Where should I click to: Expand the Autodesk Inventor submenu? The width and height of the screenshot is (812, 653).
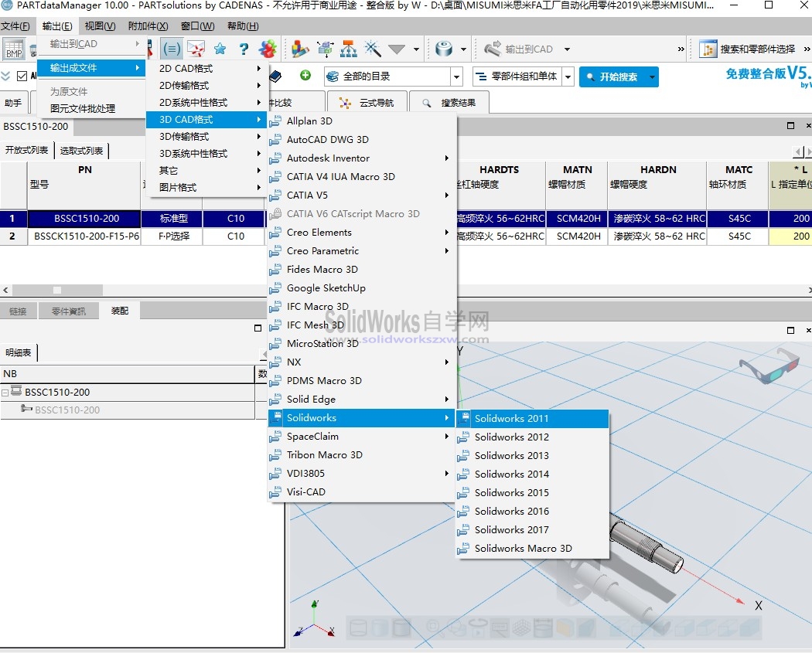[333, 158]
